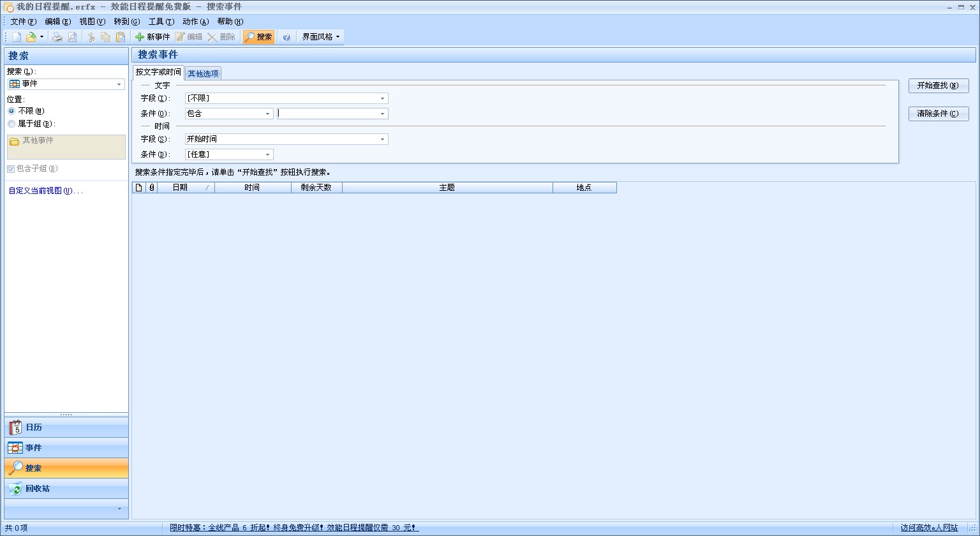Click the 删除 toolbar button
The width and height of the screenshot is (980, 536).
pos(221,37)
